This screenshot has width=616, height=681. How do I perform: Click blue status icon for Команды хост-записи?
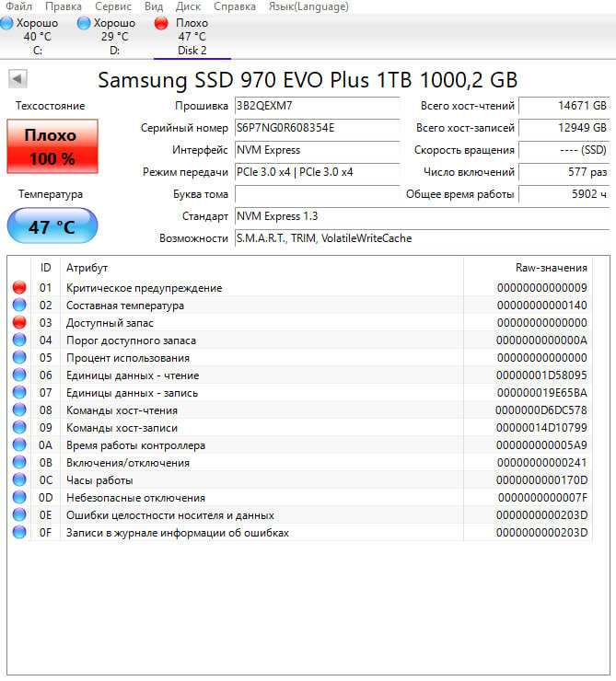[19, 427]
